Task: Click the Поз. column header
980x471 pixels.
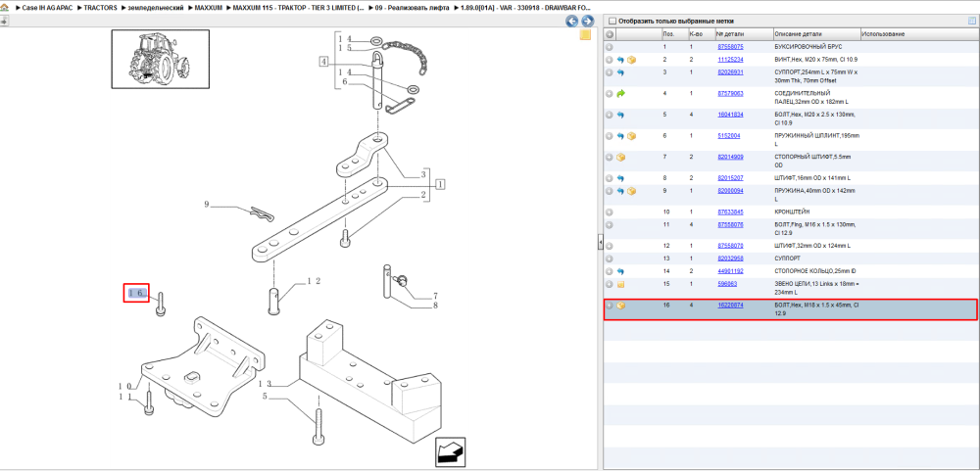Action: click(x=673, y=34)
